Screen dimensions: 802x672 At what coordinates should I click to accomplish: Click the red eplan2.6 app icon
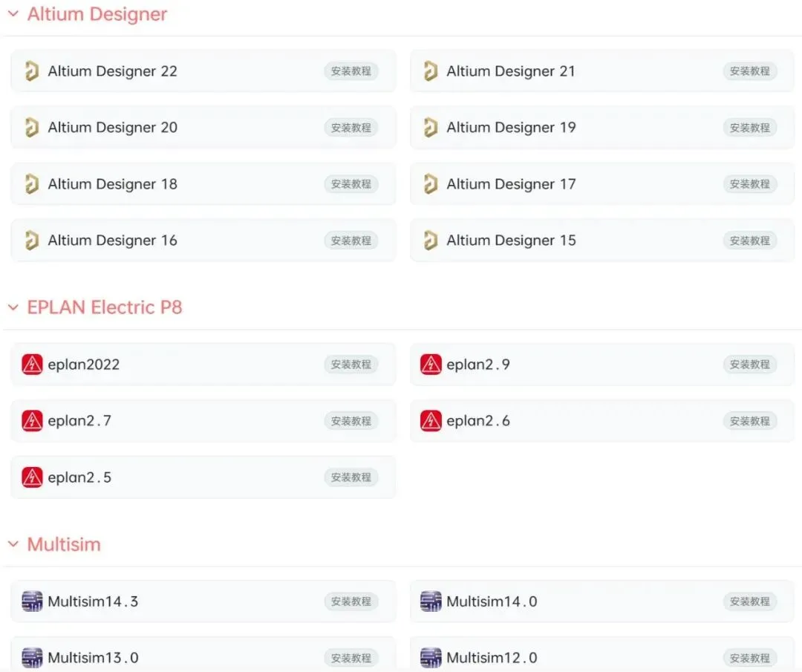click(431, 421)
